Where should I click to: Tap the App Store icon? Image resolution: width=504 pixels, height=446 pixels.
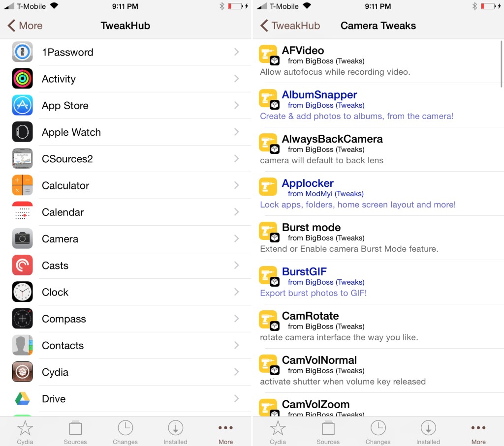point(22,105)
